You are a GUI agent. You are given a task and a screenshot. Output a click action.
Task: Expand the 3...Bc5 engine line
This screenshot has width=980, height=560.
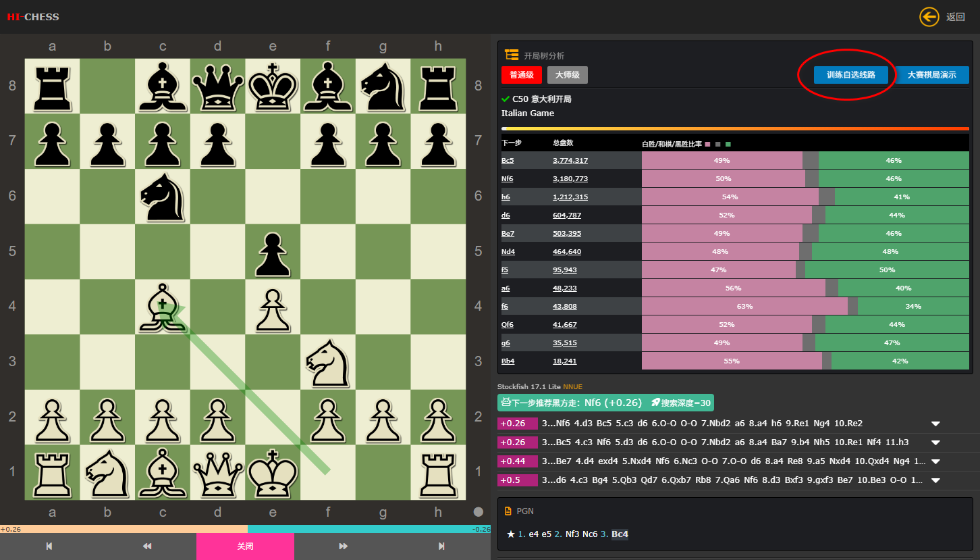pyautogui.click(x=935, y=443)
